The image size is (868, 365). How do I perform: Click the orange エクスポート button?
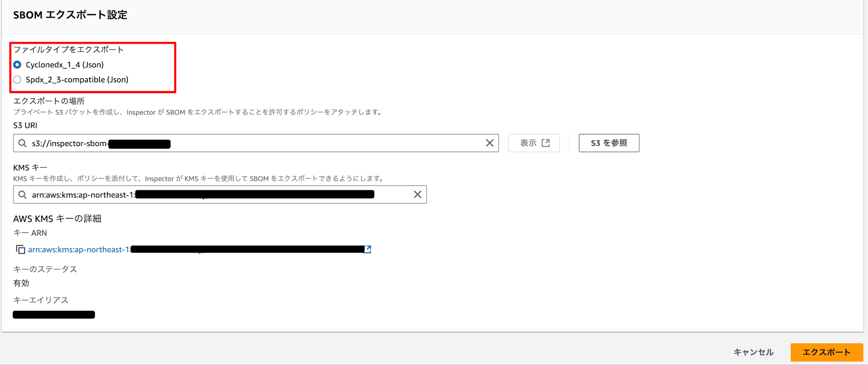[x=827, y=352]
